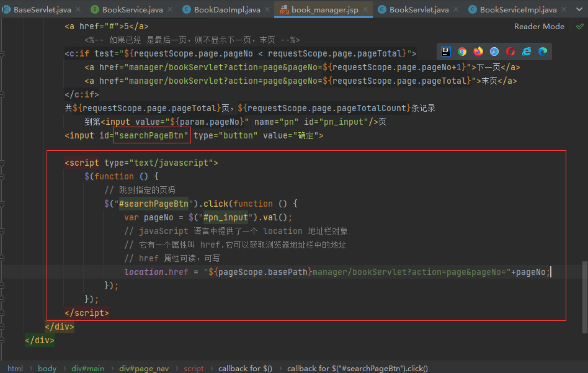The image size is (588, 373).
Task: Click pageTotalCount expression in code
Action: (324, 108)
